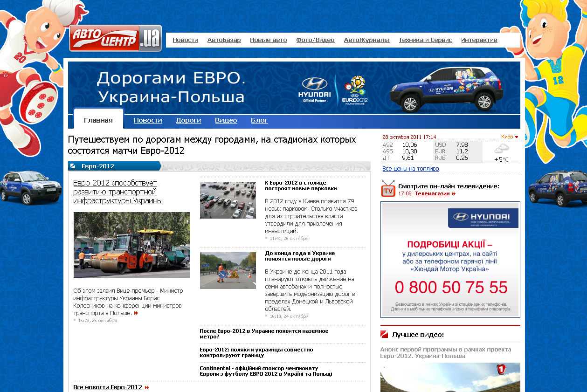Play the Лучшее видео preview

tap(450, 378)
